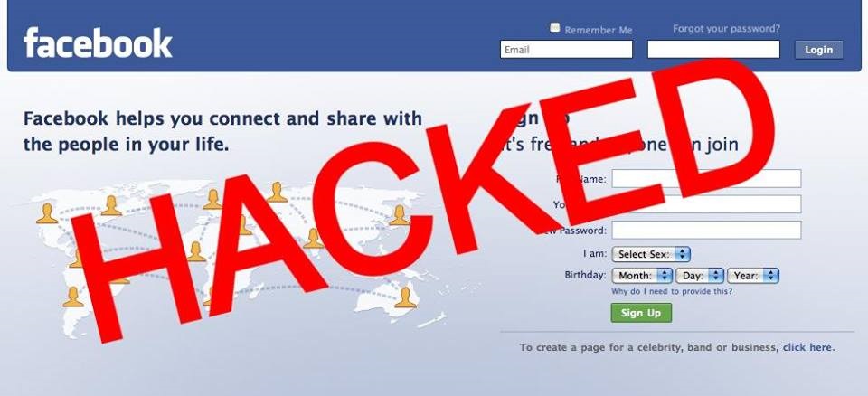Click the person icon over Australia
The width and height of the screenshot is (868, 396).
(x=405, y=297)
